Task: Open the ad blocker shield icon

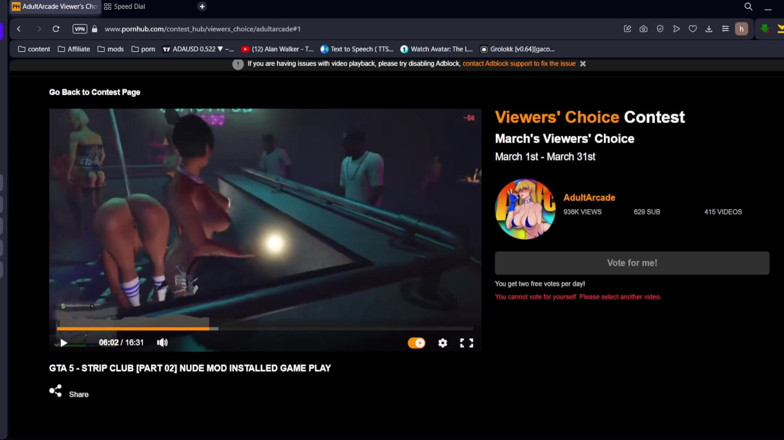Action: point(660,29)
